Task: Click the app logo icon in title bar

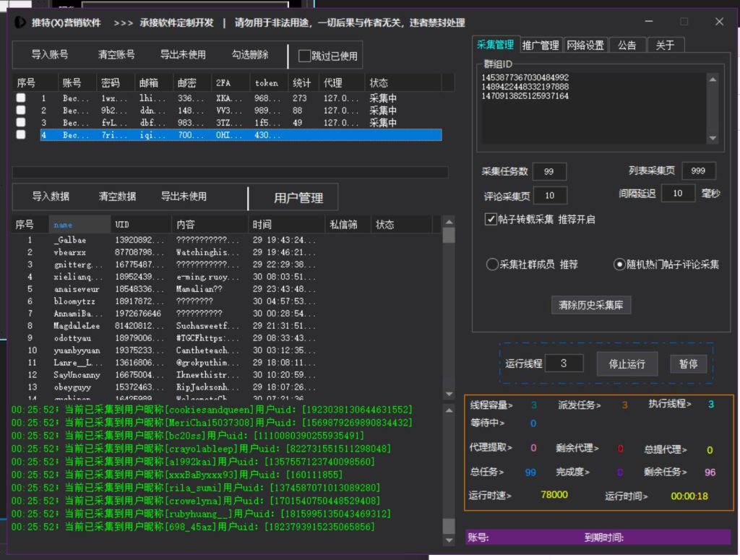Action: 20,22
